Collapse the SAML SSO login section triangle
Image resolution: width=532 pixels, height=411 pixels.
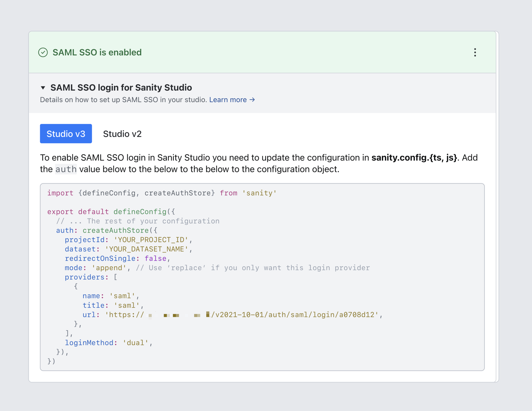[43, 88]
